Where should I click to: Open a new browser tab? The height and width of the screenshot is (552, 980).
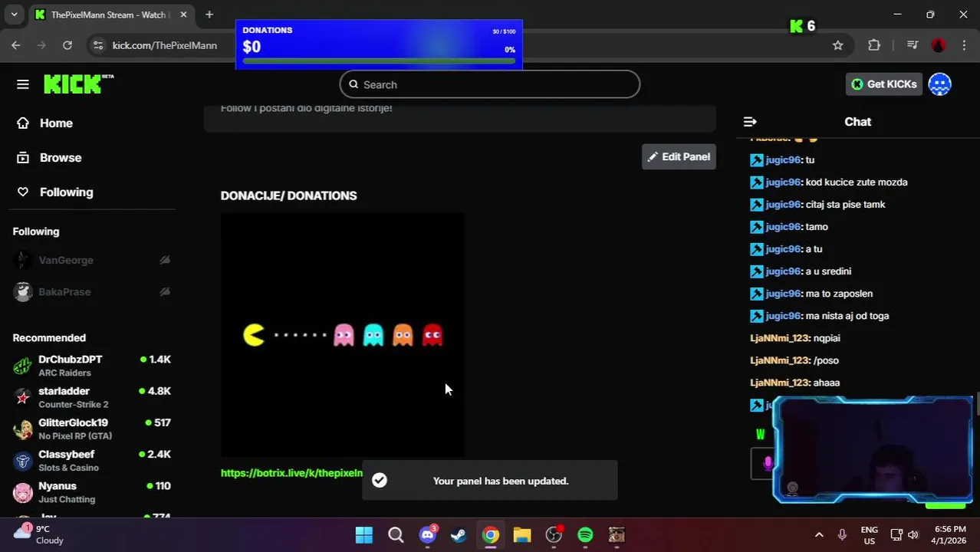tap(209, 15)
